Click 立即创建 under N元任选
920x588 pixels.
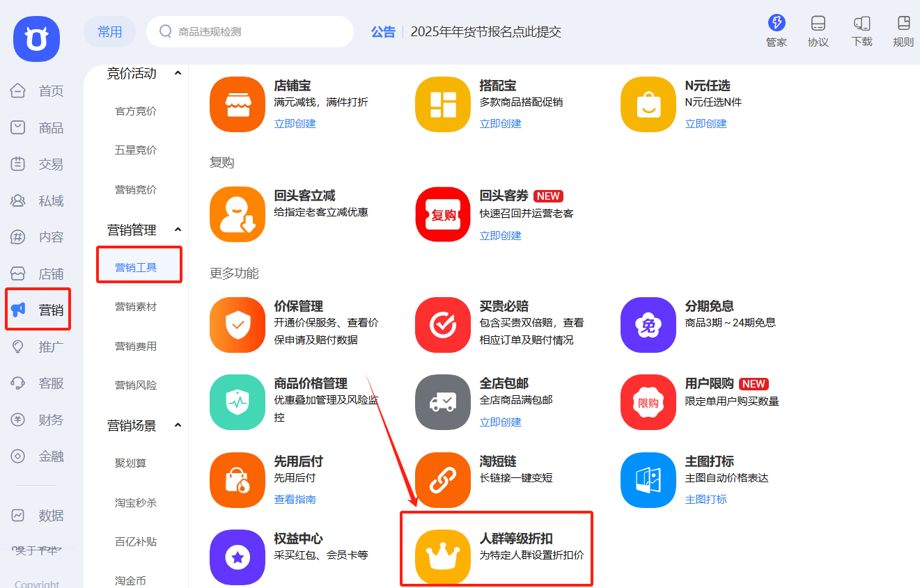[x=705, y=123]
